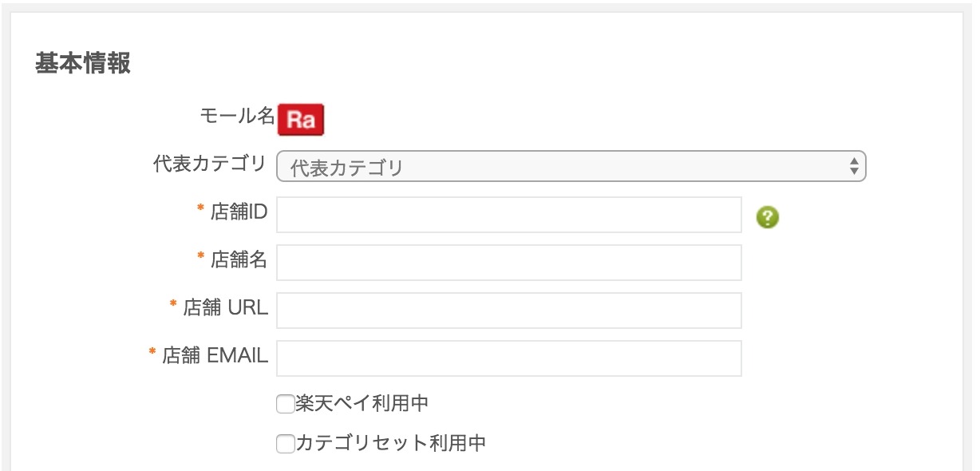Click the 店舗 URL field label
980x471 pixels.
226,307
